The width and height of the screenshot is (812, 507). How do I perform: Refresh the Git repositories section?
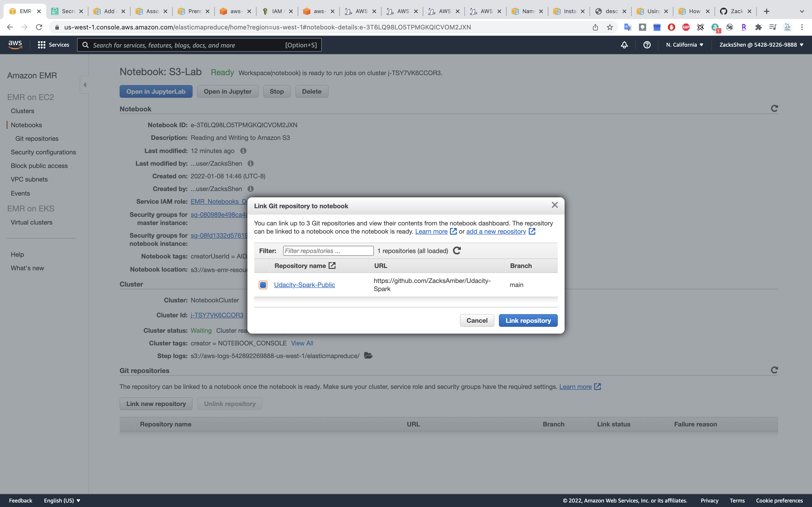tap(774, 370)
